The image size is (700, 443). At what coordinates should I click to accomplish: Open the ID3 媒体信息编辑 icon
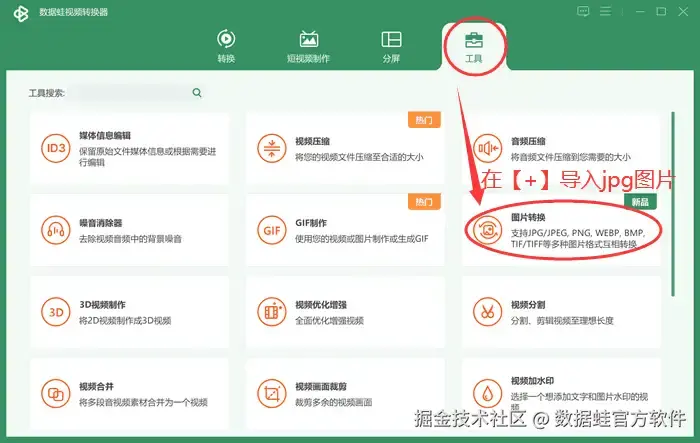pos(56,148)
